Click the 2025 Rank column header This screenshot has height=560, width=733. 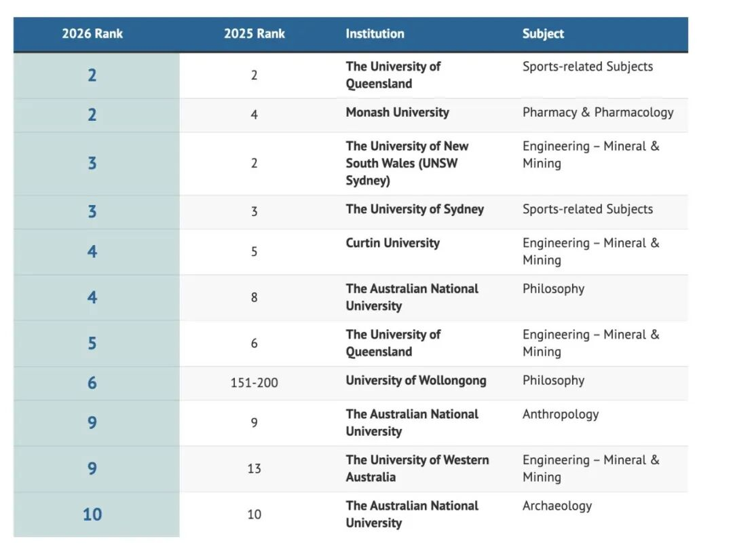(254, 33)
